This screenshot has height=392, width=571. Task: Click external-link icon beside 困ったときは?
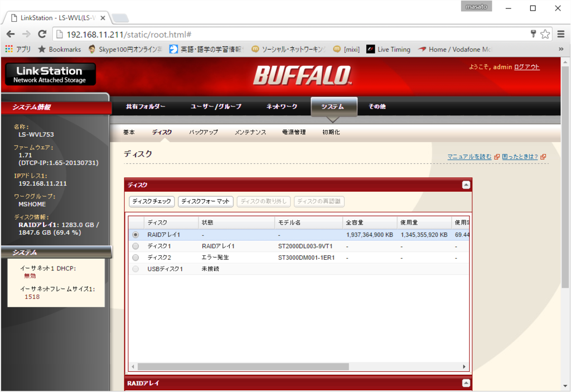point(543,157)
